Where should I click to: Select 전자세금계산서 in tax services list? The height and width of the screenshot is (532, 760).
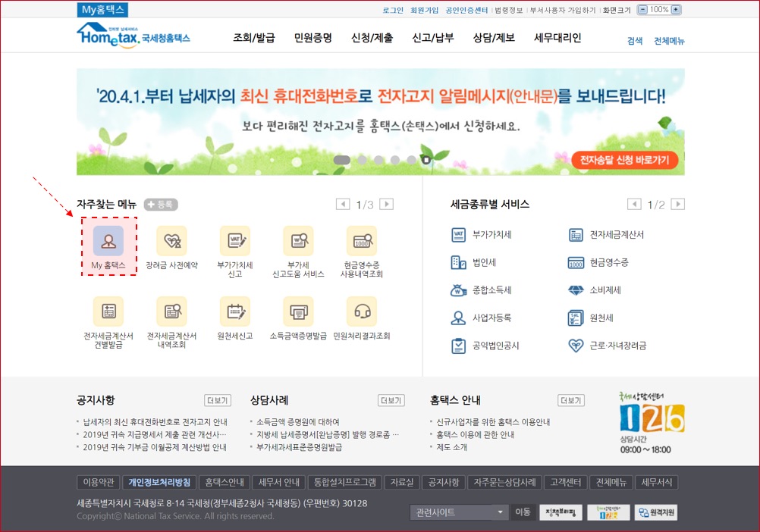[x=606, y=235]
